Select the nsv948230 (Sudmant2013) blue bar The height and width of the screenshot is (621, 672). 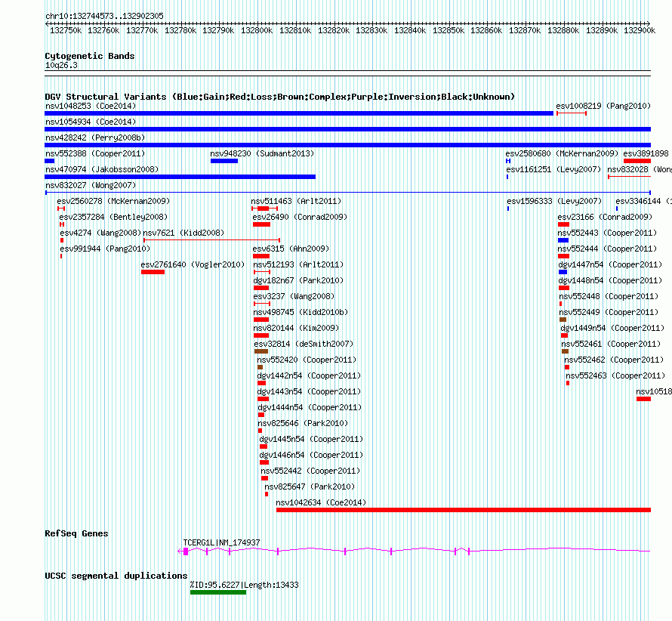pos(224,161)
